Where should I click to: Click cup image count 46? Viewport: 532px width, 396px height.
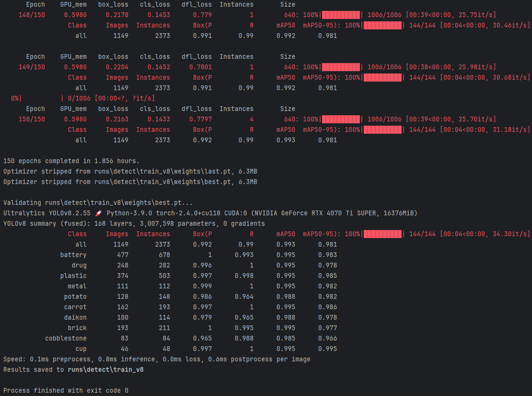click(x=125, y=349)
